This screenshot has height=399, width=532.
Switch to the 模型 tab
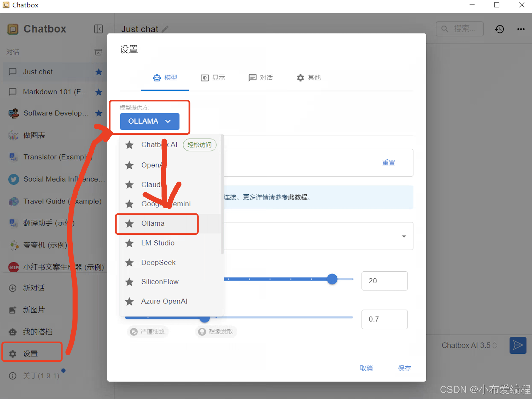tap(165, 78)
